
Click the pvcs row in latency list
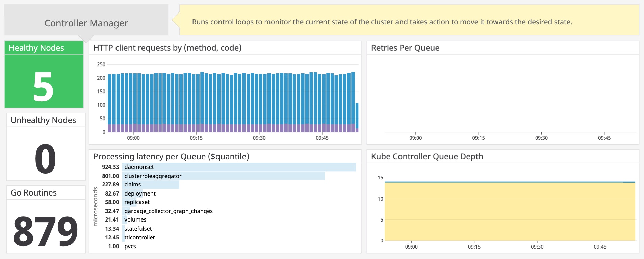(x=130, y=246)
